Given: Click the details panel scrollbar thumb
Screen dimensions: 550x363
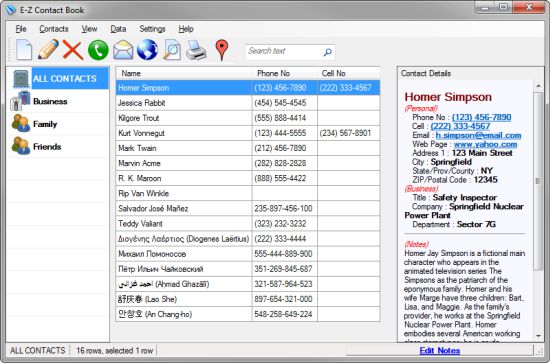Looking at the screenshot, I should click(x=538, y=181).
